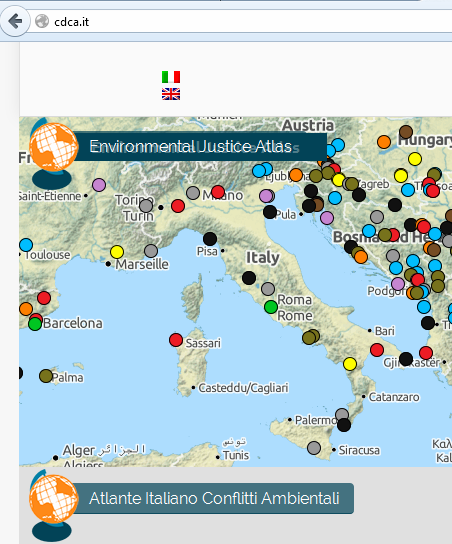Click the Italy country label on map
This screenshot has height=544, width=452.
(x=263, y=257)
